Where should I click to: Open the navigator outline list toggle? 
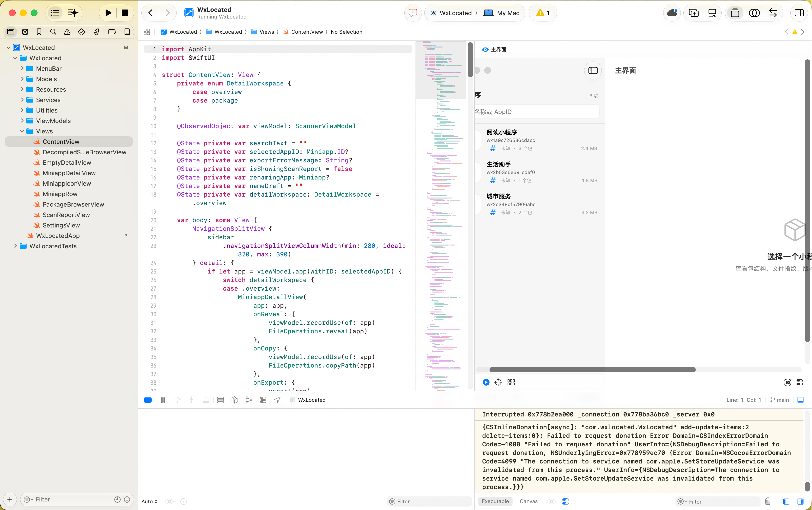click(55, 13)
